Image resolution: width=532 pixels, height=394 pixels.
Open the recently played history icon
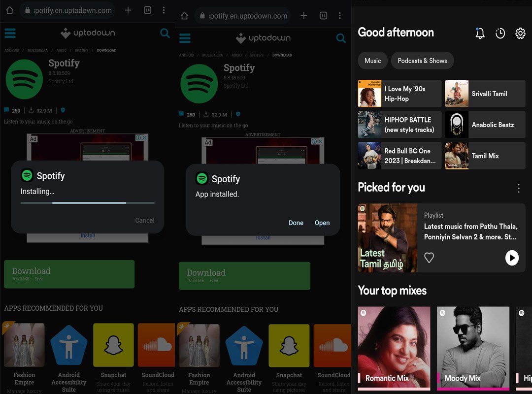pyautogui.click(x=500, y=33)
